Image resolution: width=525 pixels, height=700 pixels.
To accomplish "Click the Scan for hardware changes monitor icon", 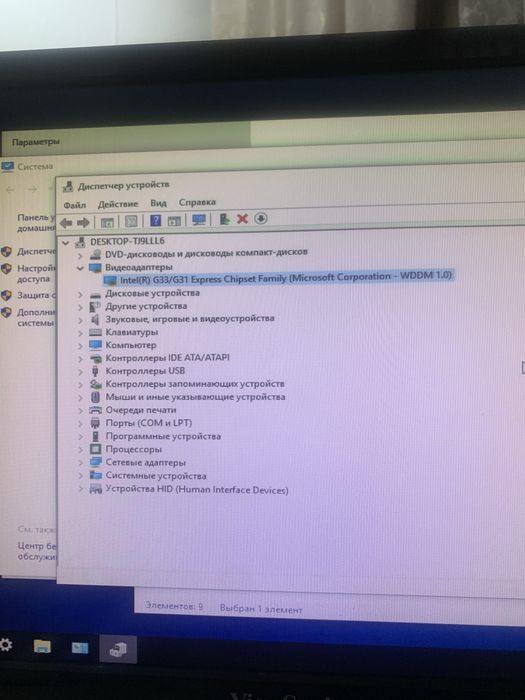I will coord(199,220).
